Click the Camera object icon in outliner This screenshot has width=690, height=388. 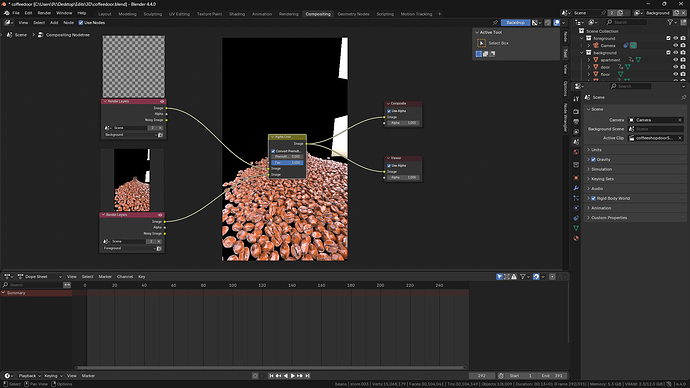click(x=596, y=45)
